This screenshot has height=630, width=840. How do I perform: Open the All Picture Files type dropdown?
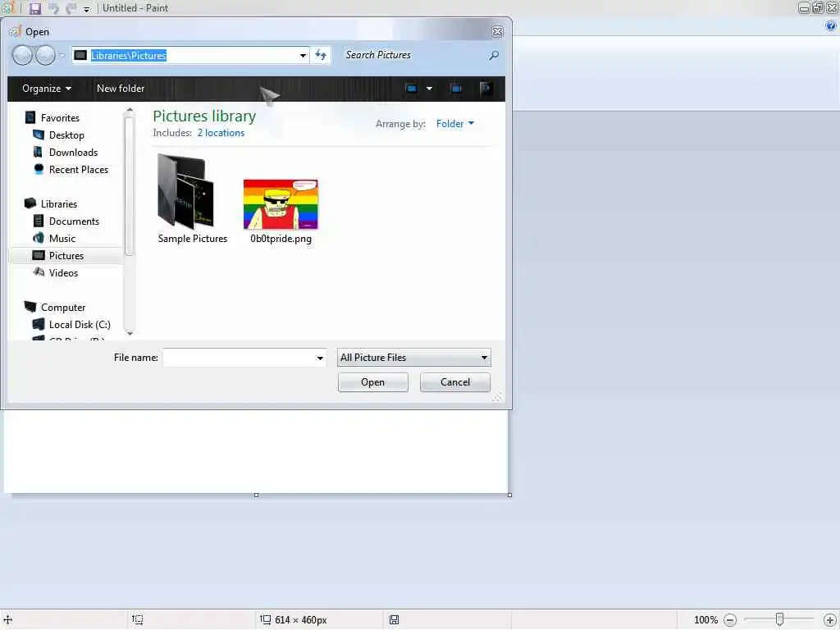(x=413, y=358)
